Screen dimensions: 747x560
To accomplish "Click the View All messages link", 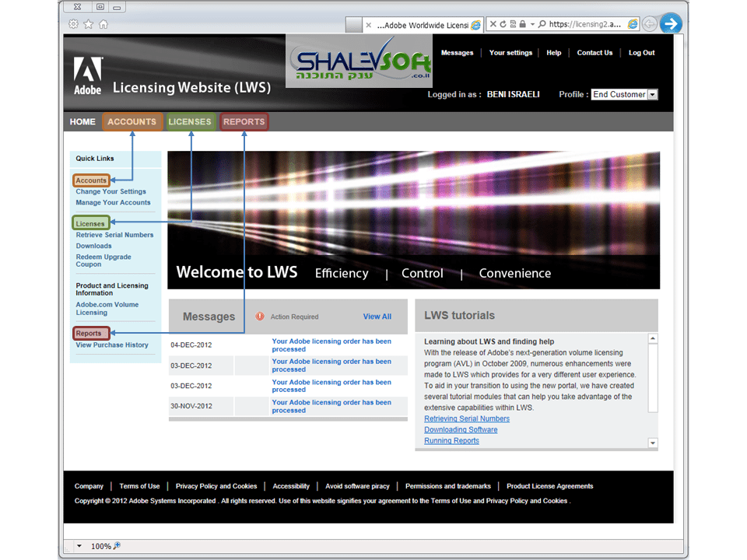I will [377, 317].
